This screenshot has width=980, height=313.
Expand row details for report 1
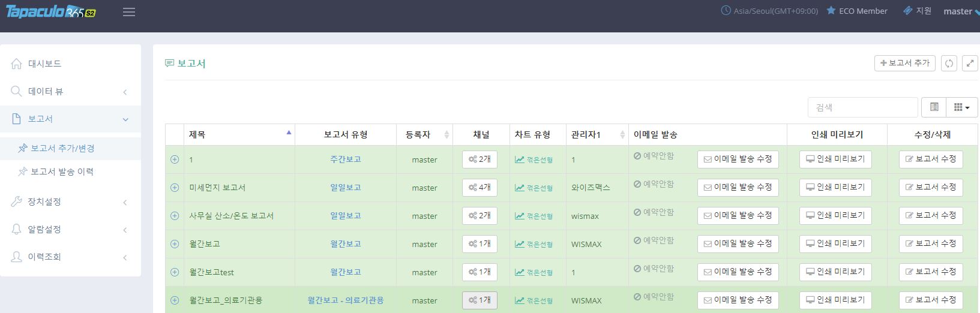pyautogui.click(x=175, y=159)
